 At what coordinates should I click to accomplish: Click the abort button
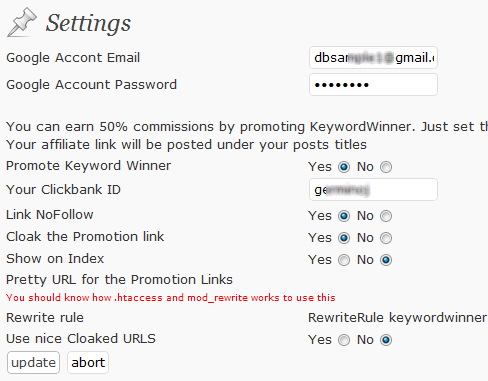coord(88,362)
